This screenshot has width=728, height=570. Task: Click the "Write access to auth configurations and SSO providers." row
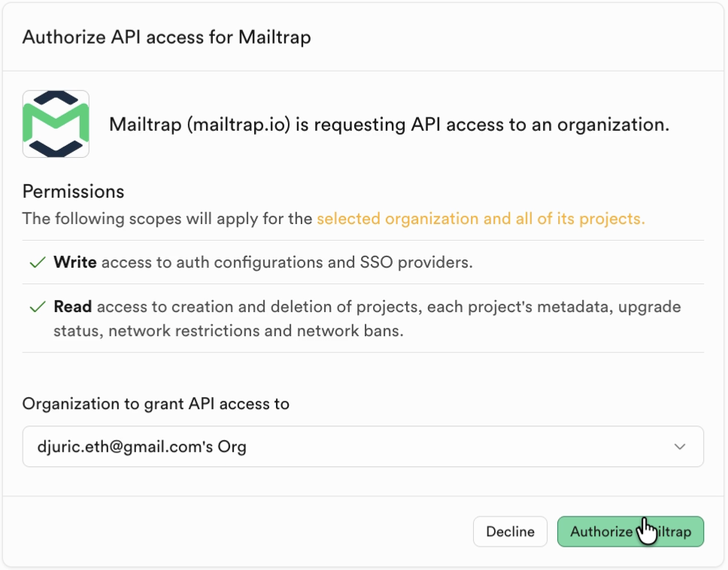pyautogui.click(x=363, y=262)
